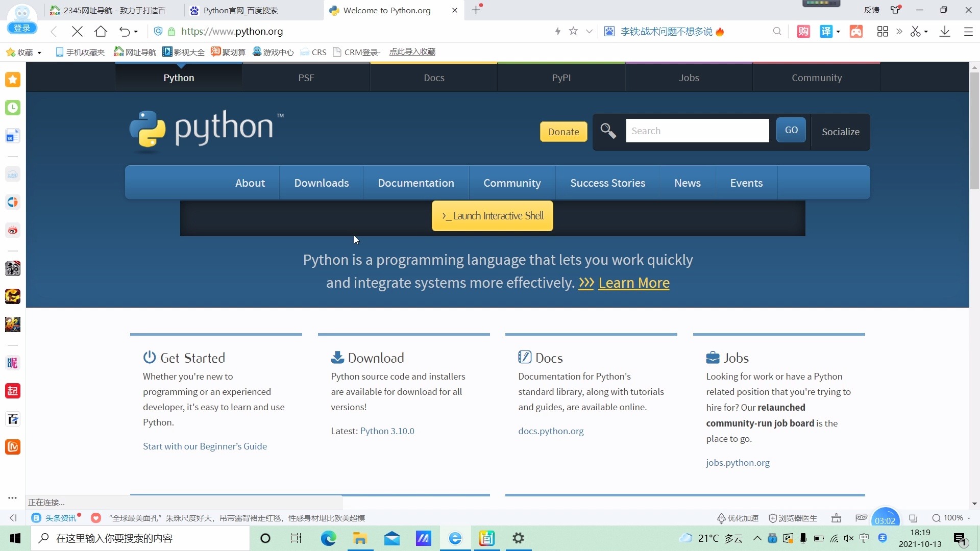Launch the Interactive Shell button
The height and width of the screenshot is (551, 980).
(x=493, y=215)
